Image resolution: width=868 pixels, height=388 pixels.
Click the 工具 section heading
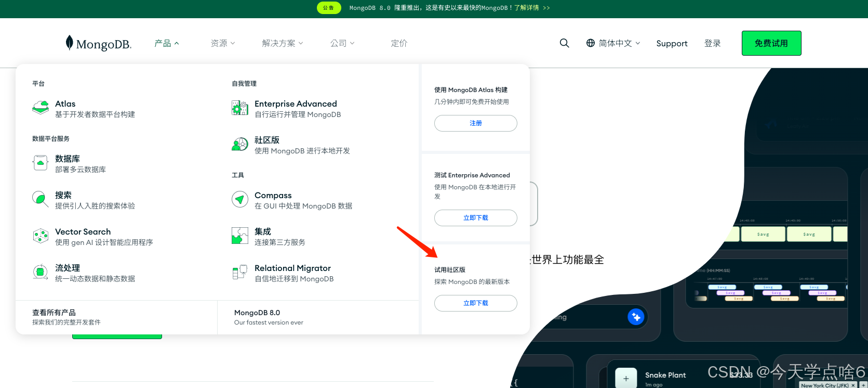pyautogui.click(x=238, y=175)
